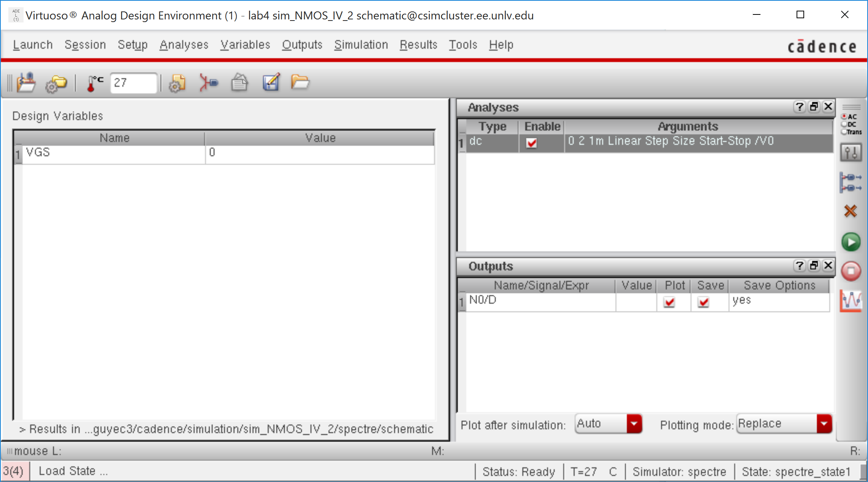Open the Plotting mode dropdown
The height and width of the screenshot is (482, 868).
784,424
